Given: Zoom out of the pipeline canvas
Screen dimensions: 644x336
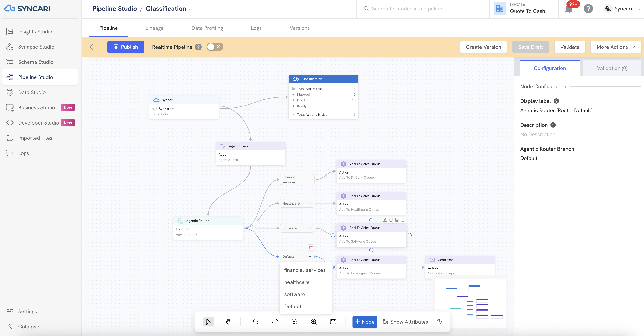Looking at the screenshot, I should click(294, 322).
